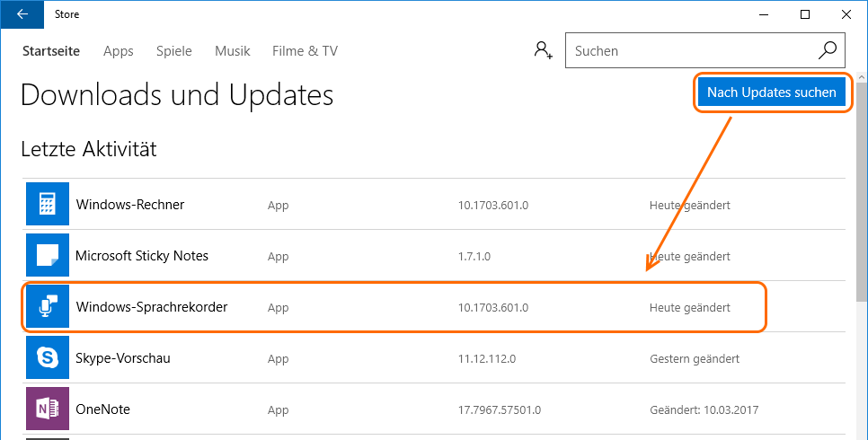Open the Filme & TV tab
Image resolution: width=868 pixels, height=440 pixels.
[305, 51]
